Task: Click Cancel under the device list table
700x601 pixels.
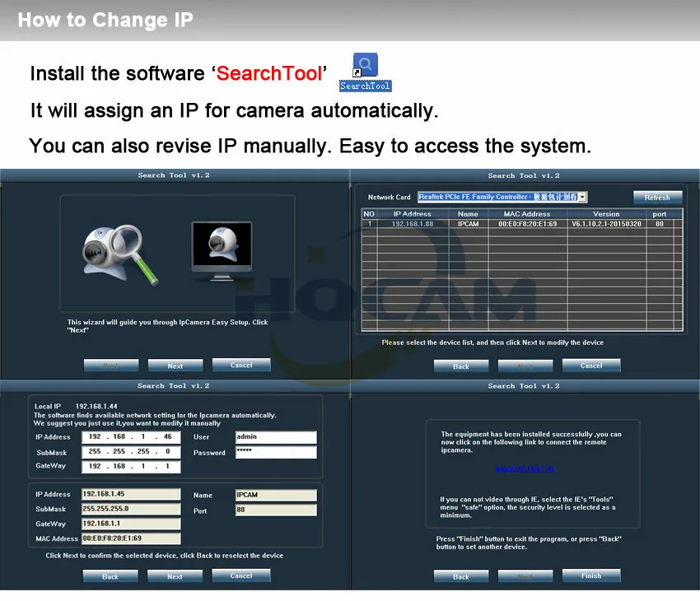Action: pyautogui.click(x=591, y=366)
